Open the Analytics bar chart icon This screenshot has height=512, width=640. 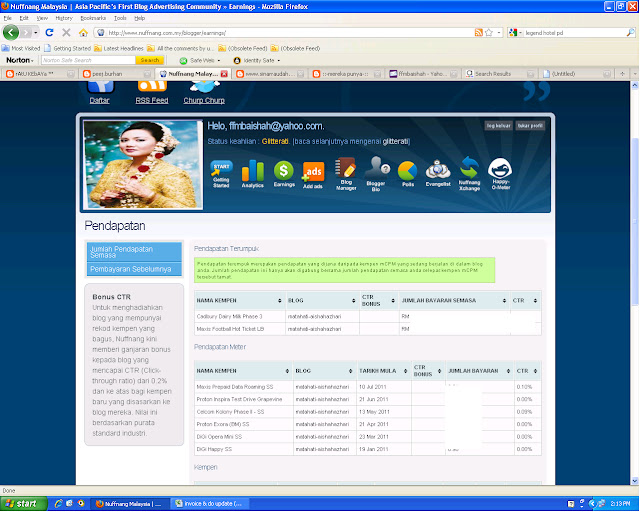(253, 174)
